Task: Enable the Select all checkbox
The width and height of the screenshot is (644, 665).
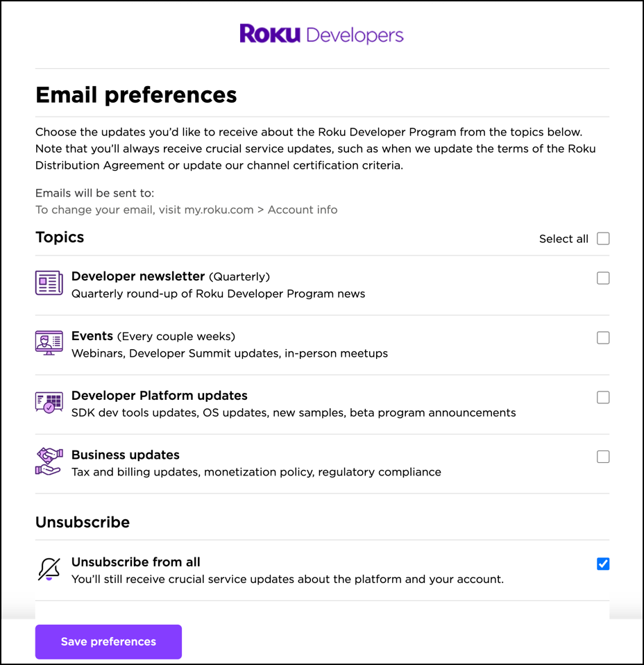Action: pos(603,238)
